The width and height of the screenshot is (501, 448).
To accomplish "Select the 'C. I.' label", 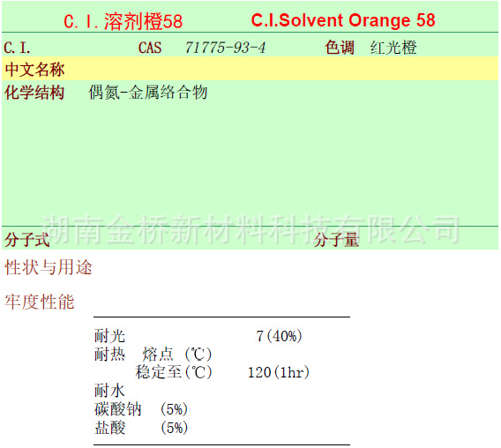I will coord(18,48).
